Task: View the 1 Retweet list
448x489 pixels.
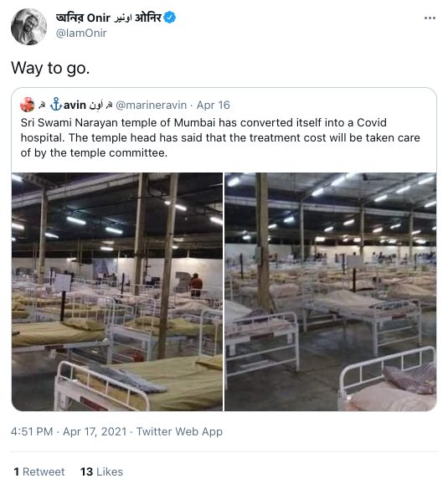Action: point(39,471)
